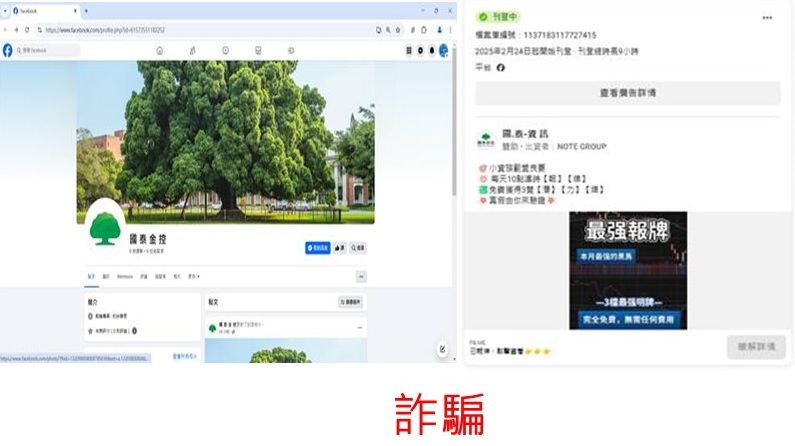Click the bookmark star icon in address bar
795x446 pixels.
398,30
